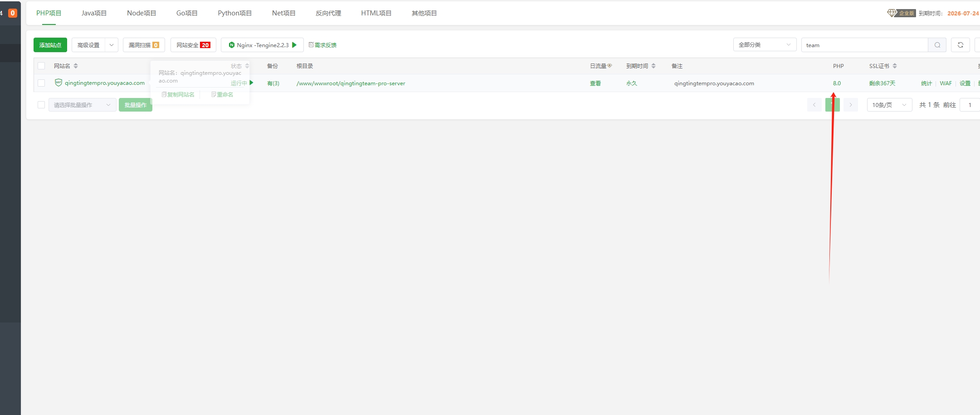Click the 添加站点 button
The width and height of the screenshot is (980, 415).
(50, 45)
